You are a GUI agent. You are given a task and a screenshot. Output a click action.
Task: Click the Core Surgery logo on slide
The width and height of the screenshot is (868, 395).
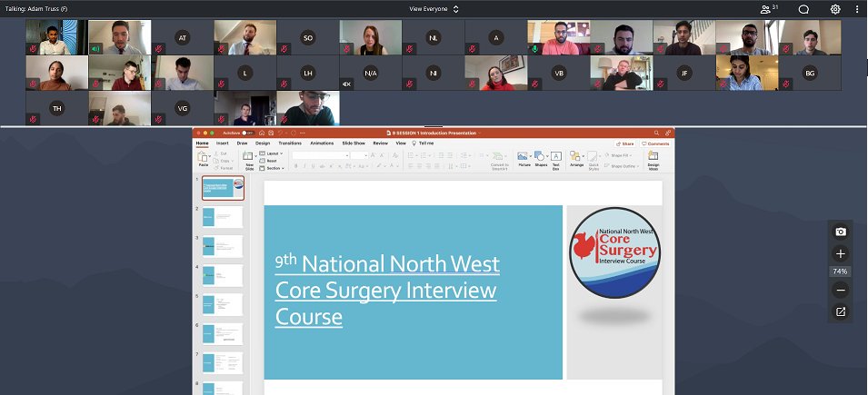point(614,252)
